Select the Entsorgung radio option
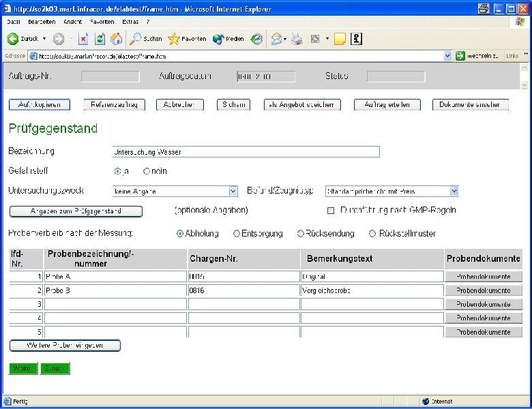The height and width of the screenshot is (409, 532). coord(237,234)
